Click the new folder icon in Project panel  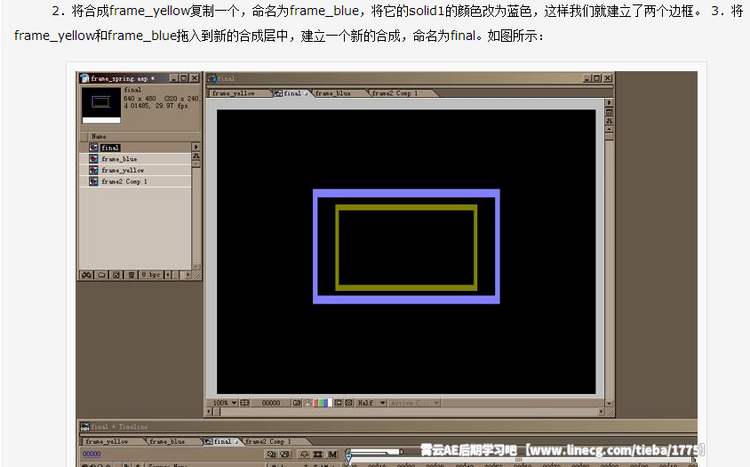(x=101, y=275)
